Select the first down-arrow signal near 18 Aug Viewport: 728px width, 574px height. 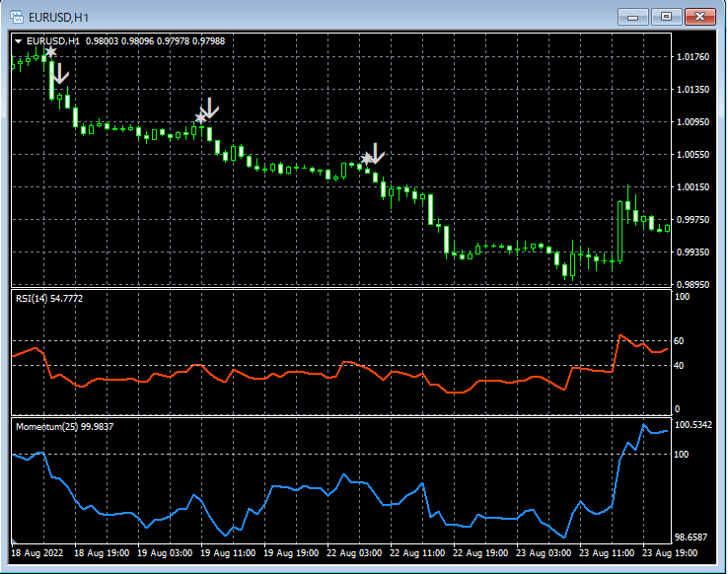[x=59, y=74]
